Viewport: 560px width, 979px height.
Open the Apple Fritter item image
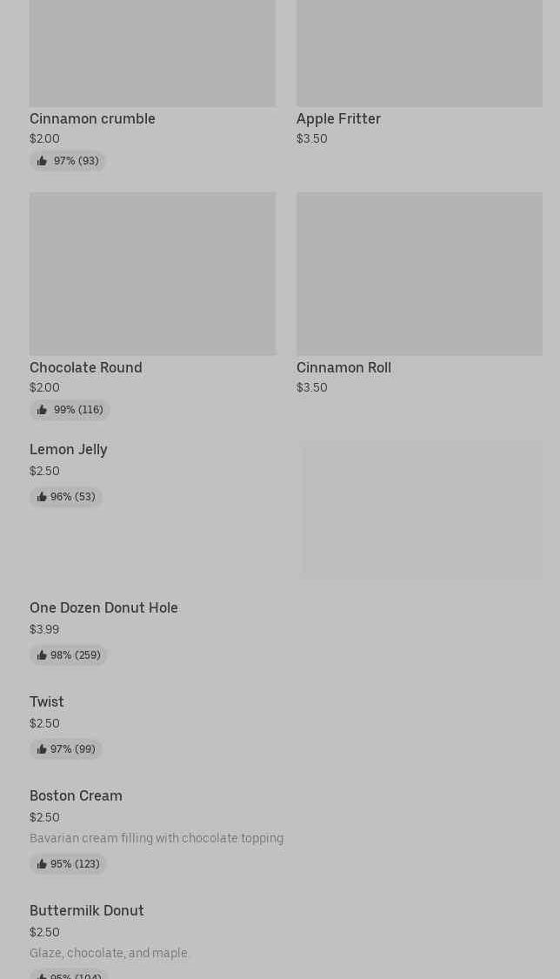(x=419, y=52)
